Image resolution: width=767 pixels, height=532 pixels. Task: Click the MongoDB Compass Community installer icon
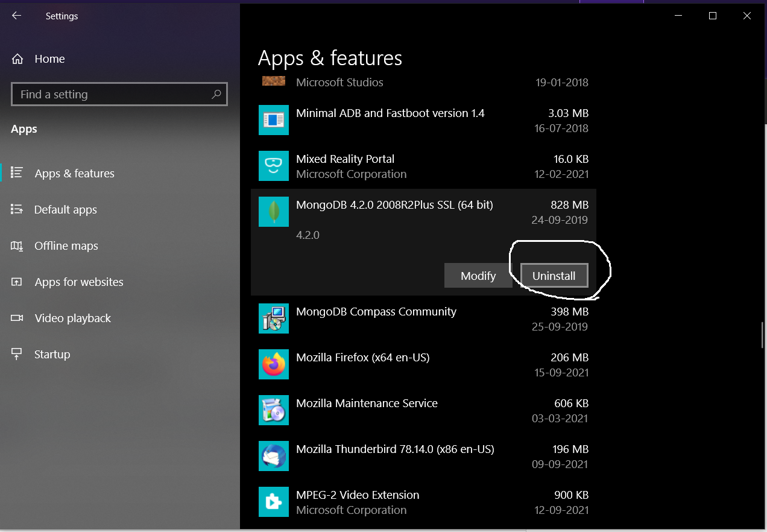pyautogui.click(x=274, y=318)
